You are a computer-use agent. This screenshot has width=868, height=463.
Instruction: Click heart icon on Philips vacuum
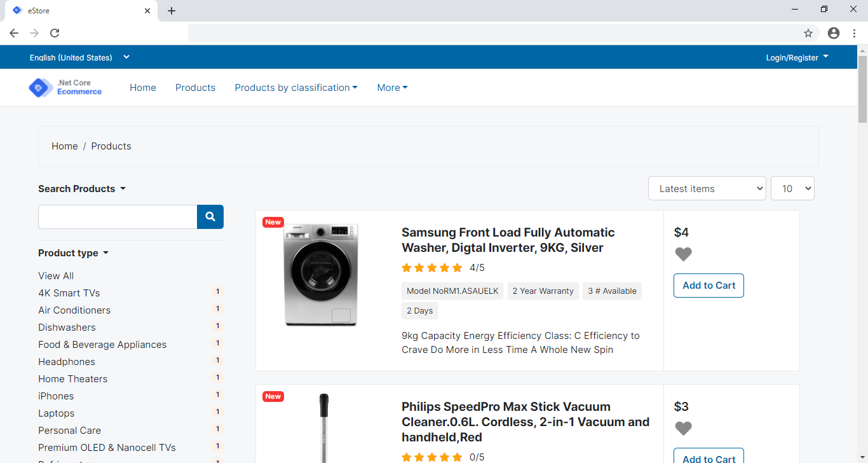[683, 429]
